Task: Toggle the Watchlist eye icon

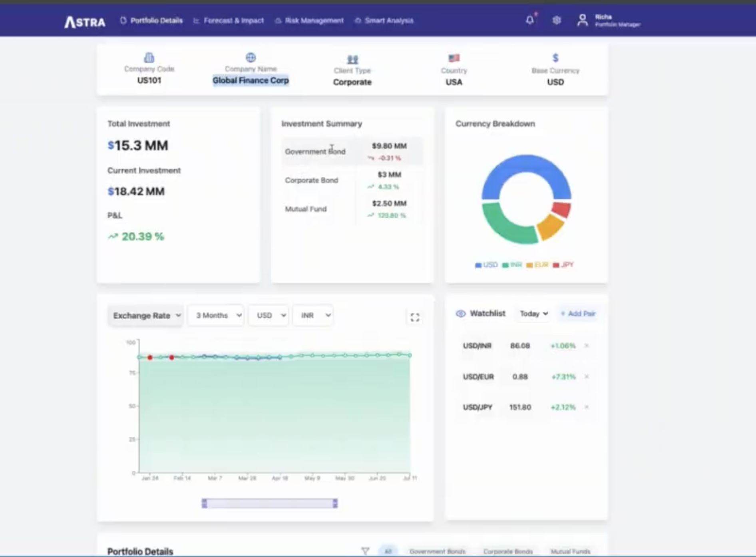Action: point(460,314)
